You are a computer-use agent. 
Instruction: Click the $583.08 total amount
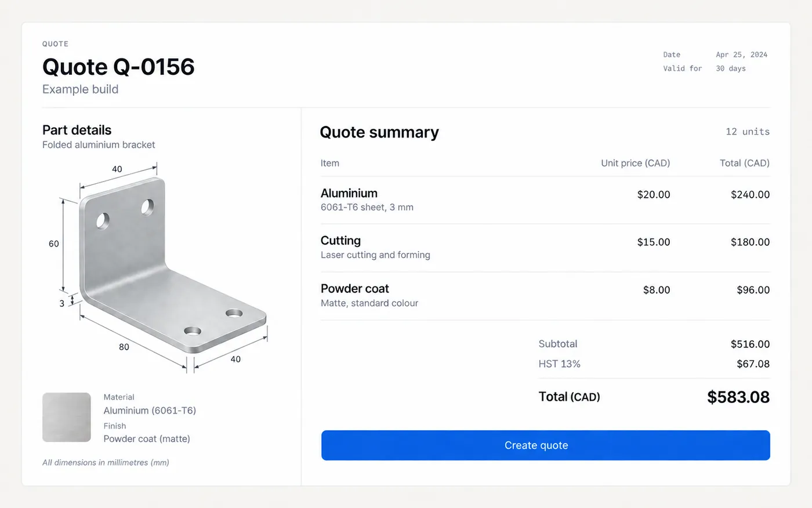click(x=738, y=397)
